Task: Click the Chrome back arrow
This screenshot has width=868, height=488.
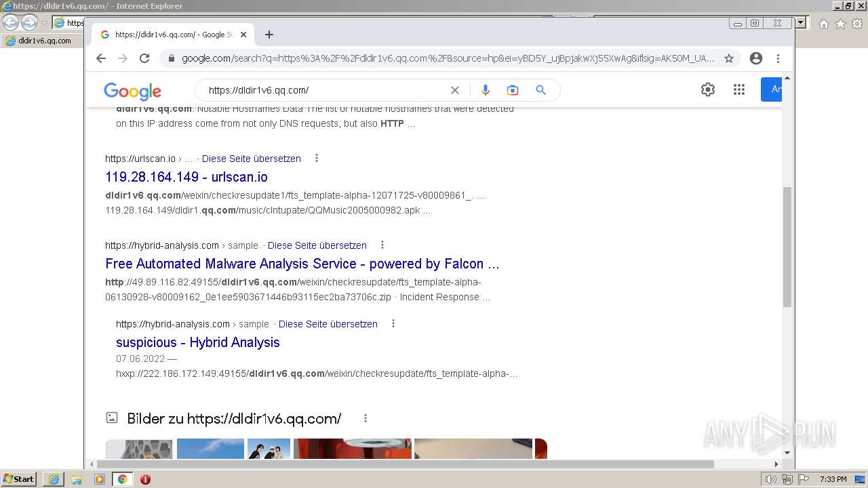Action: click(x=101, y=58)
